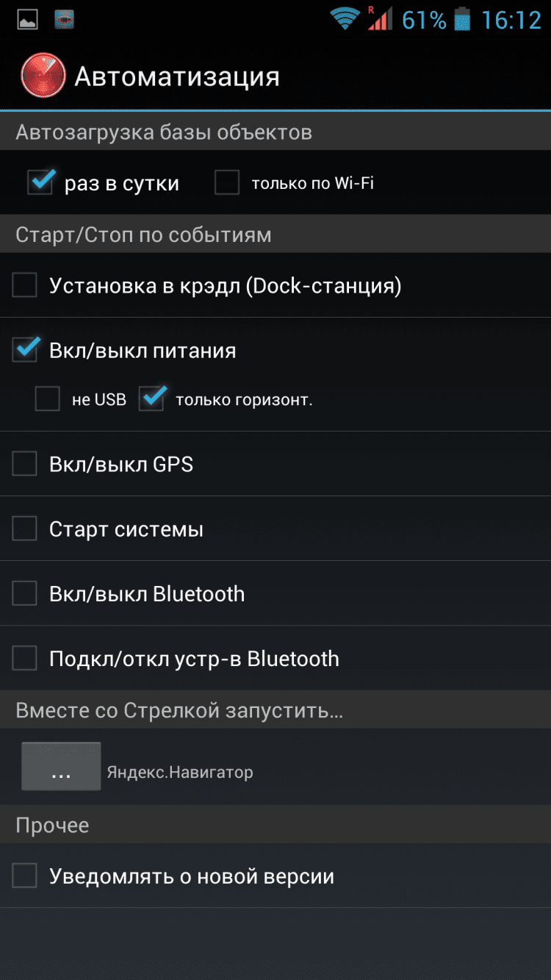The image size is (551, 980).
Task: Tap the second notification icon in status bar
Action: (65, 20)
